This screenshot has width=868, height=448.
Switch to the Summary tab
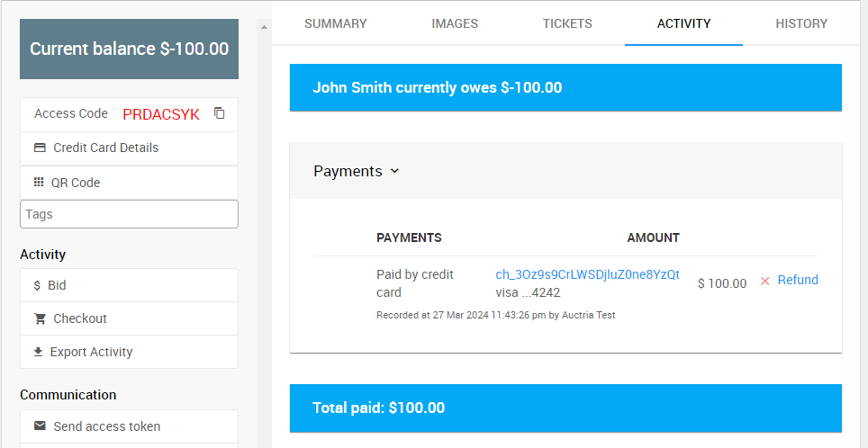[336, 23]
